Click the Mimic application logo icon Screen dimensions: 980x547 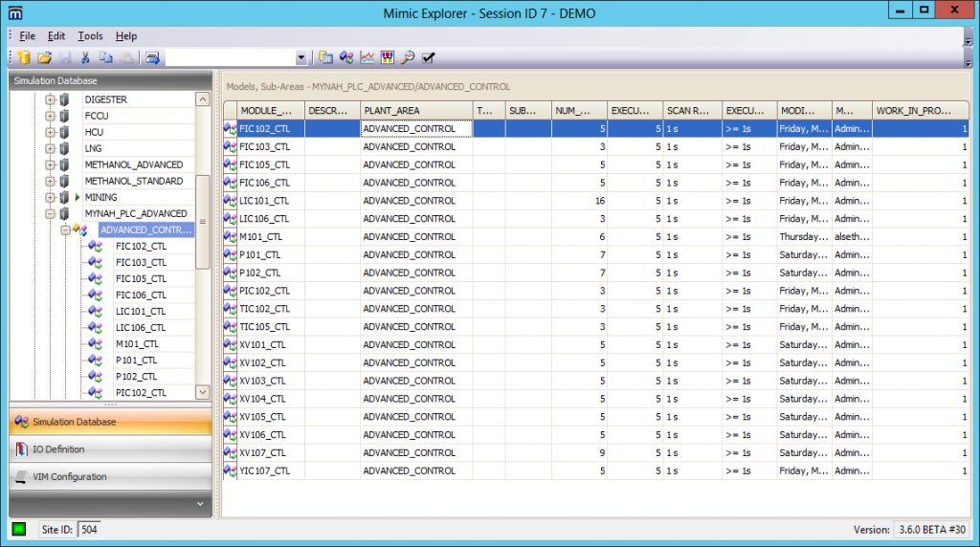pos(15,13)
